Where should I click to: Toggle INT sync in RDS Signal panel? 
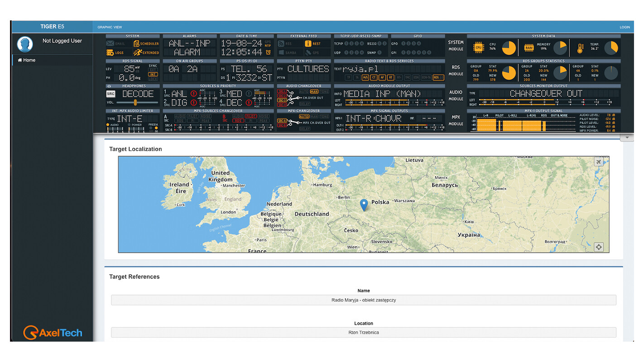point(153,74)
